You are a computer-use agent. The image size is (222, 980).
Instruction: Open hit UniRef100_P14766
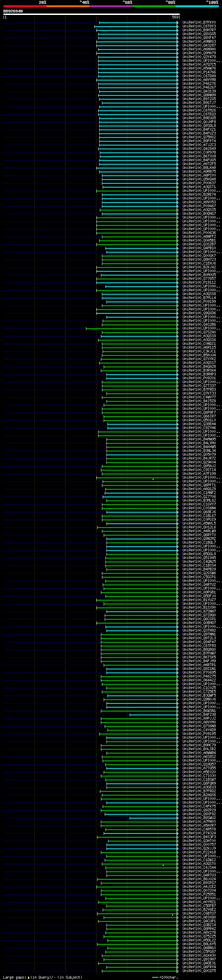tap(199, 72)
